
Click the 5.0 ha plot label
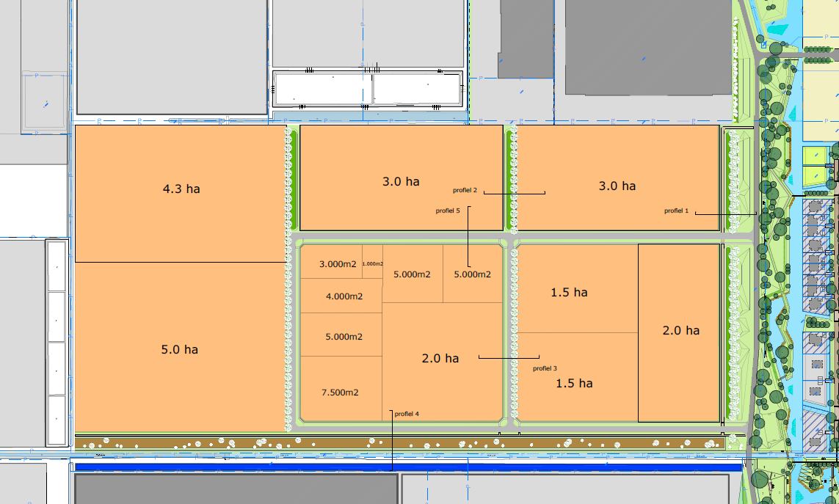point(180,350)
